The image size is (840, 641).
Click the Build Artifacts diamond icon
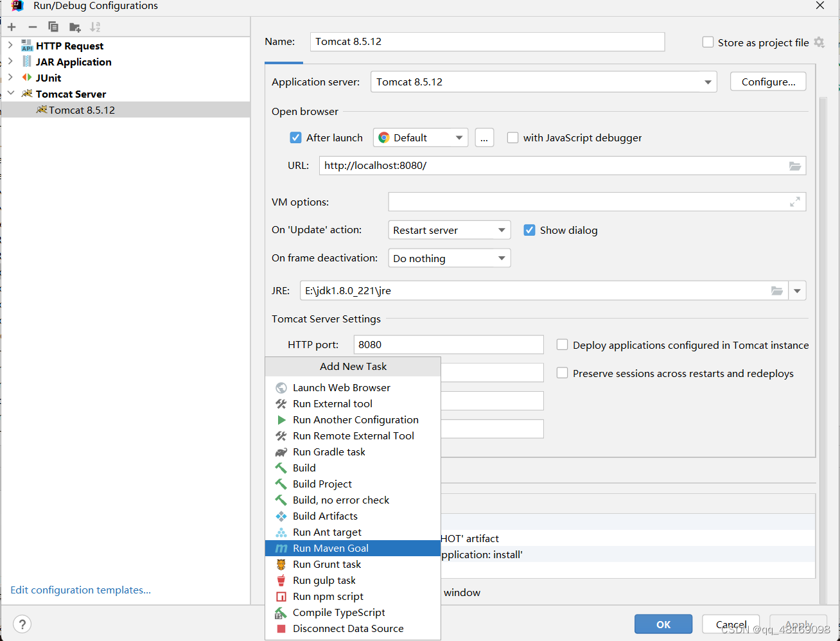(281, 516)
